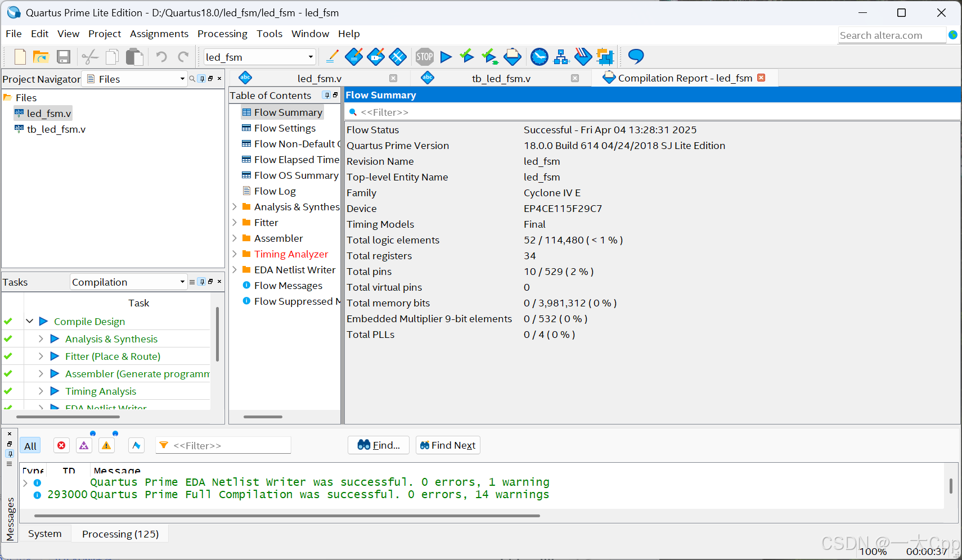
Task: Open the RTL netlist viewer hierarchy icon
Action: click(561, 57)
